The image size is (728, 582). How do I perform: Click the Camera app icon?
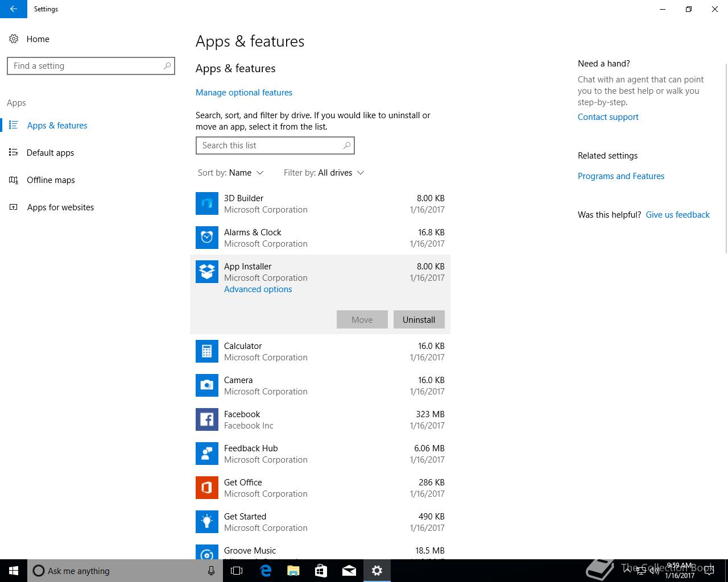click(207, 385)
